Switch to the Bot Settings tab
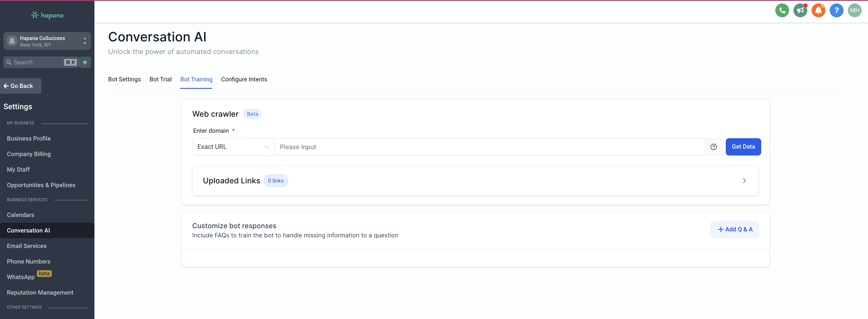The image size is (868, 319). (124, 79)
